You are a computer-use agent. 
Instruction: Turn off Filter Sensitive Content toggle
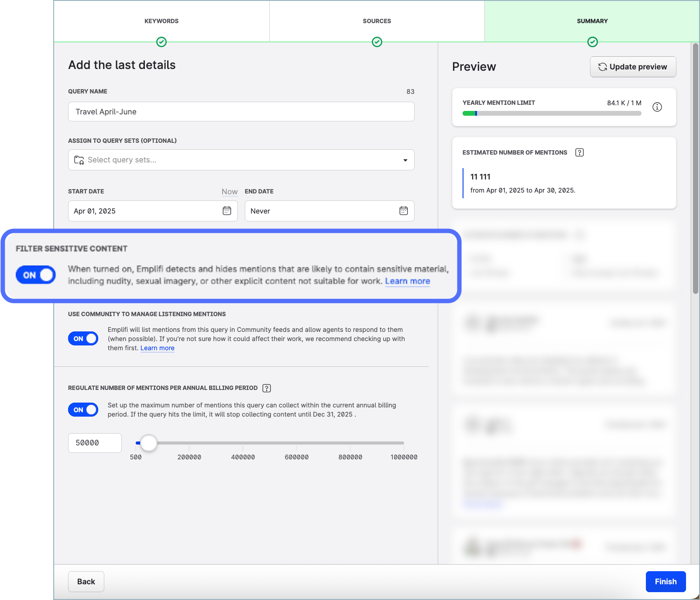coord(36,275)
